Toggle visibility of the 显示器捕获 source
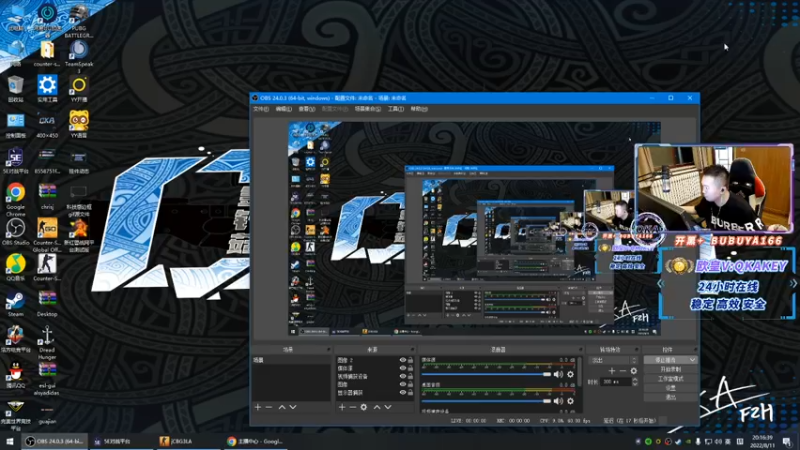This screenshot has width=800, height=450. click(403, 393)
